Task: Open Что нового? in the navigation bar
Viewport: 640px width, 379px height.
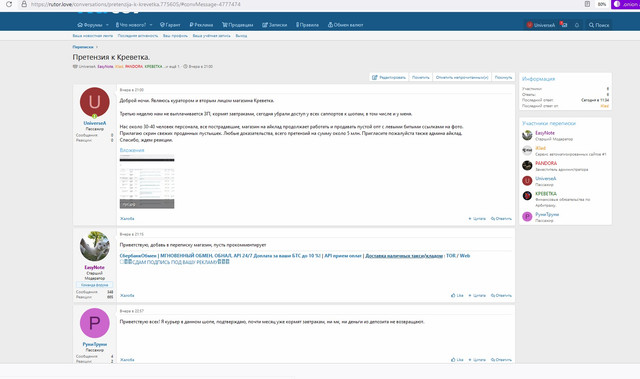Action: (x=131, y=25)
